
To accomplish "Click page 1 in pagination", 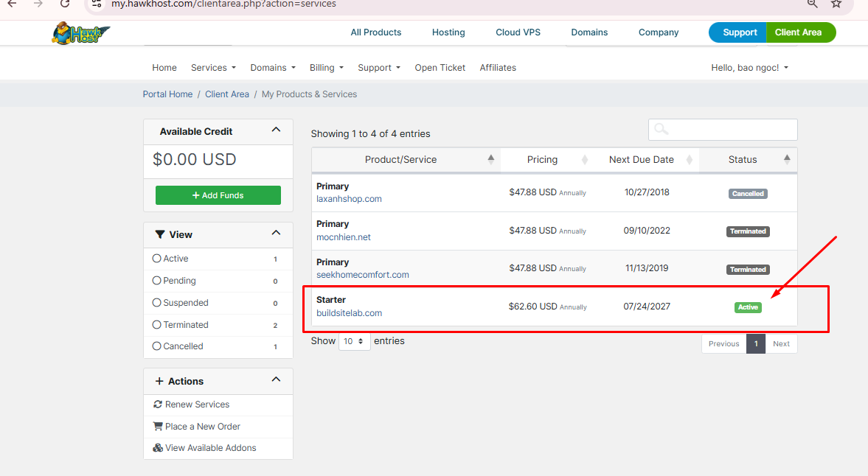I will 756,343.
